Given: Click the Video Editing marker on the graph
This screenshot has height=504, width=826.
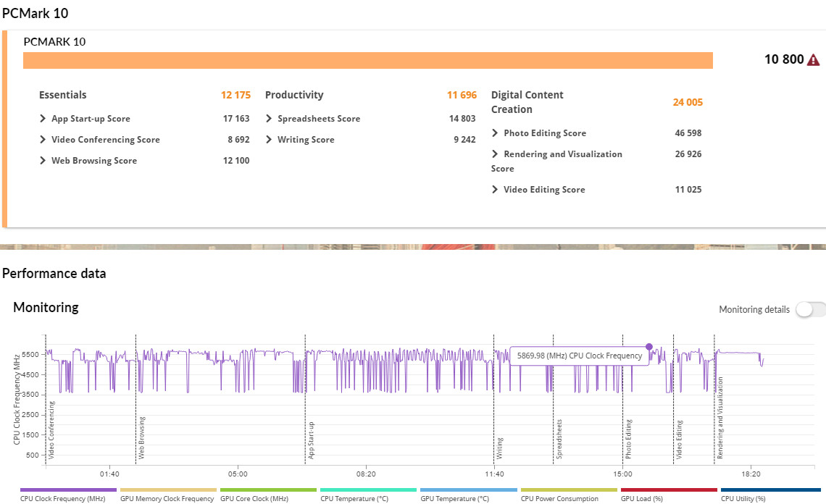Looking at the screenshot, I should click(679, 440).
